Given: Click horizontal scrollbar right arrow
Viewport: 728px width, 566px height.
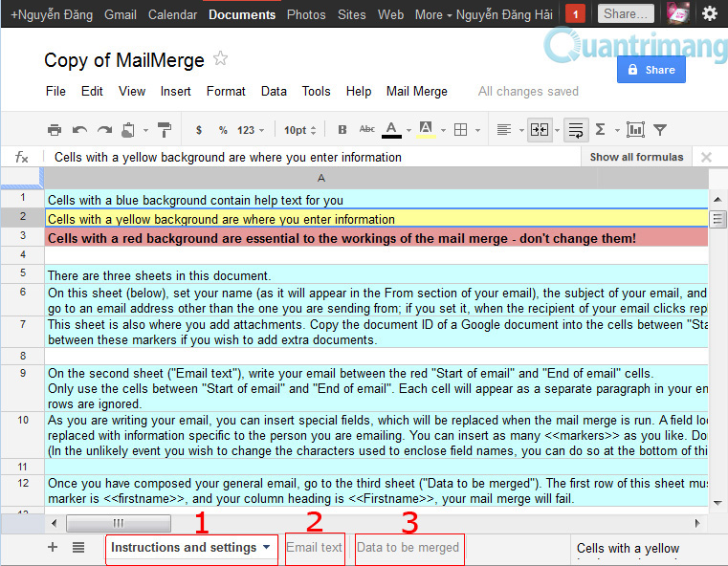Looking at the screenshot, I should point(697,523).
